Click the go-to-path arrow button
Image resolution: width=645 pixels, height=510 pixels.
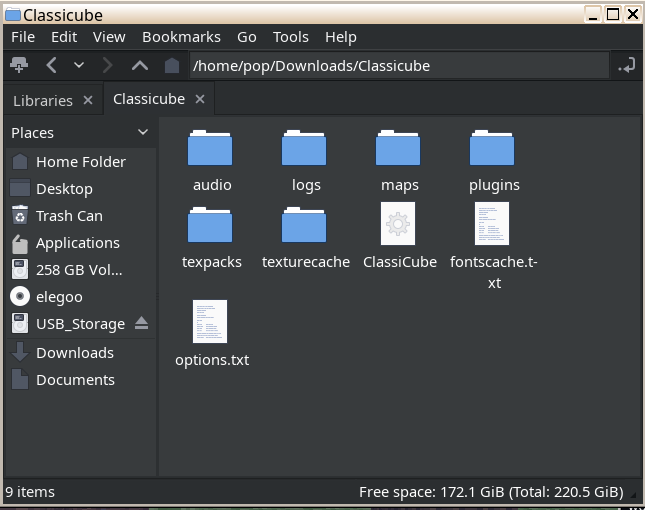click(627, 65)
